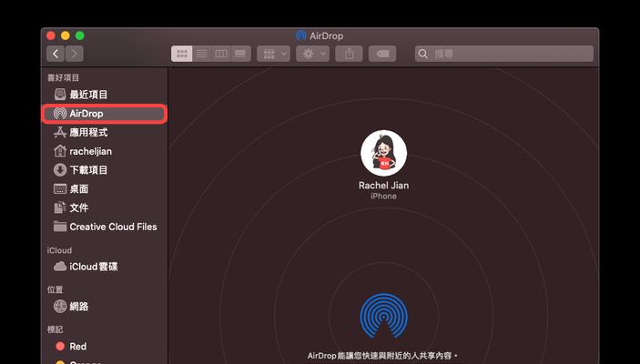This screenshot has width=640, height=364.
Task: Select Rachel Jian's iPhone avatar
Action: tap(383, 153)
